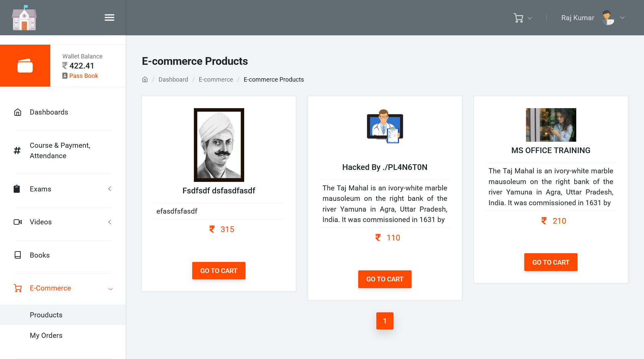Select My Orders in sidebar
The width and height of the screenshot is (644, 359).
[46, 335]
